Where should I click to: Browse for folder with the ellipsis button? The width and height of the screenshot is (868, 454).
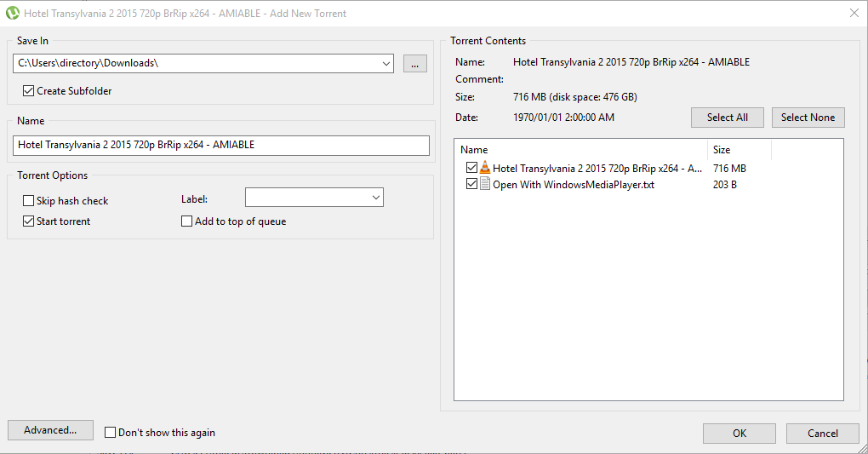pyautogui.click(x=415, y=64)
